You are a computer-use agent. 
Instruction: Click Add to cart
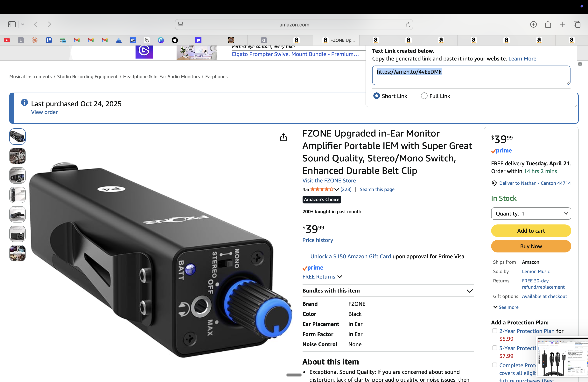click(x=531, y=230)
